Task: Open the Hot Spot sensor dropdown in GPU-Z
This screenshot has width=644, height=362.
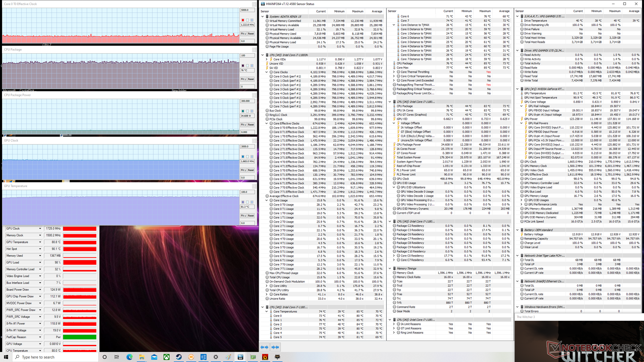Action: click(40, 249)
